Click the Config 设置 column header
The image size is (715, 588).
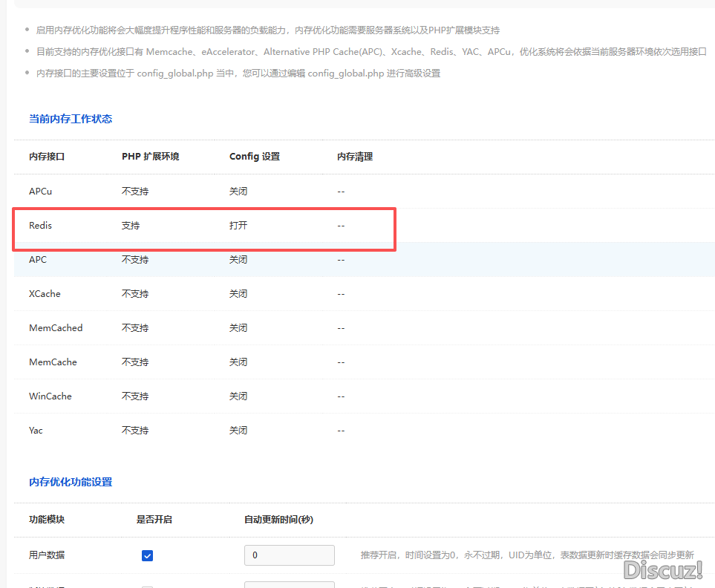click(x=255, y=157)
